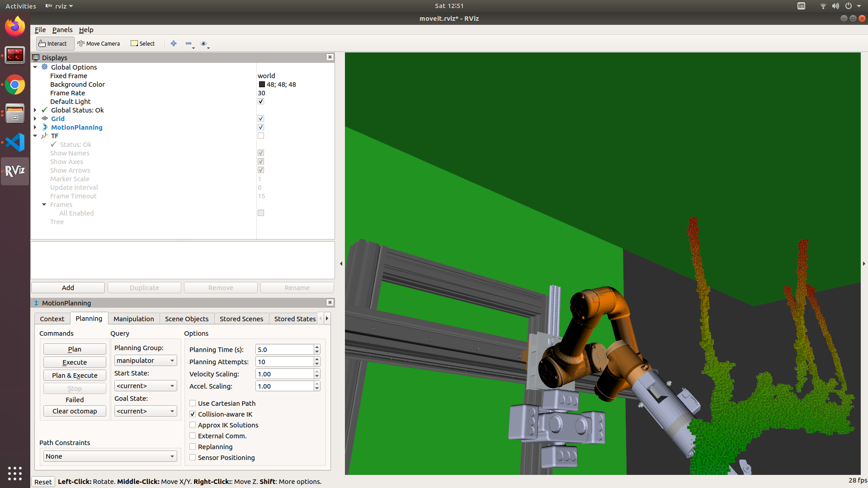Image resolution: width=868 pixels, height=488 pixels.
Task: Expand the Global Status row
Action: click(x=35, y=110)
